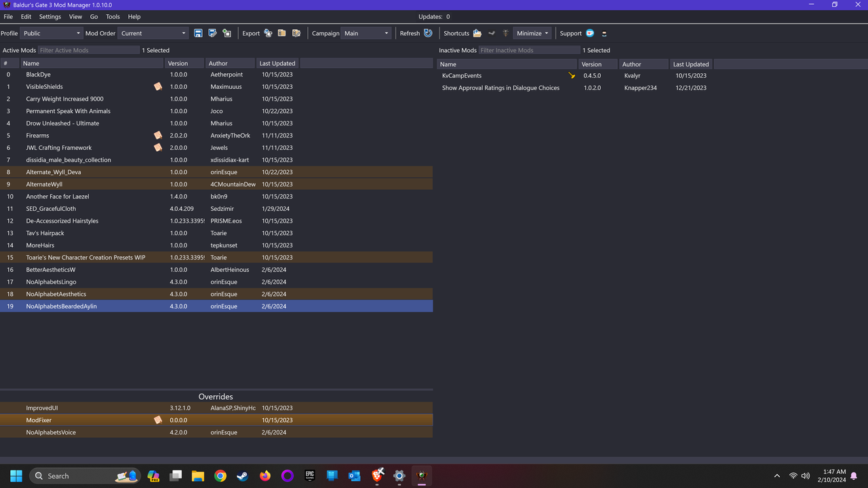Open the Export to Game icon

[268, 33]
